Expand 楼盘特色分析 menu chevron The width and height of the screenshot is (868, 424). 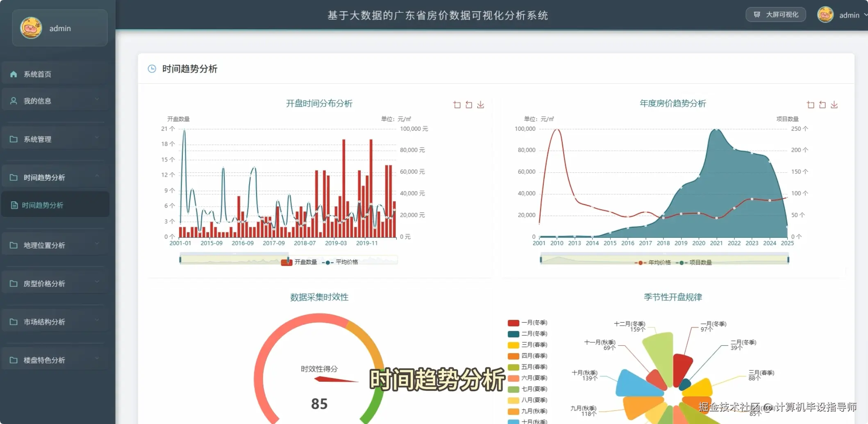pos(97,358)
